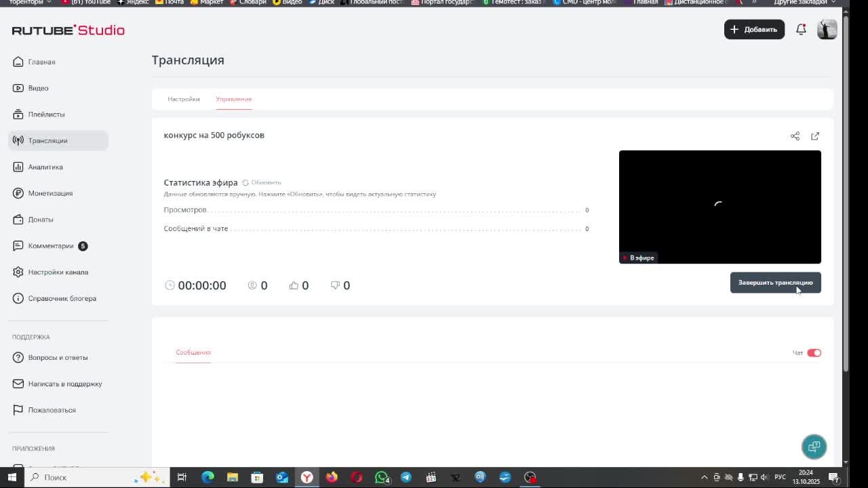
Task: Click Завершить трансляцию button
Action: [x=775, y=283]
